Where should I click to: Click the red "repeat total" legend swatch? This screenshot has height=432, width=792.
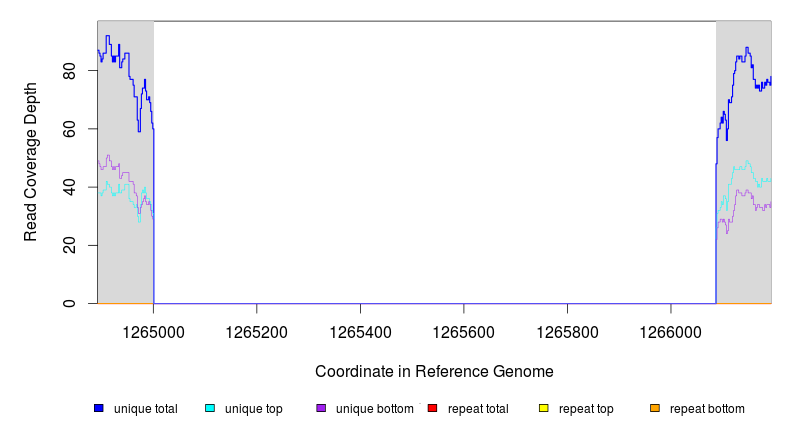coord(432,409)
